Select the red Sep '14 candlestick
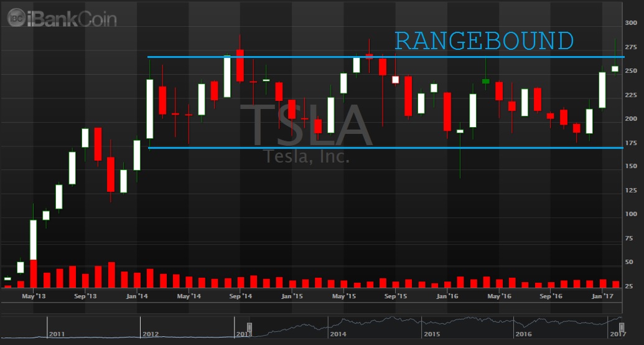The image size is (644, 345). pos(240,65)
